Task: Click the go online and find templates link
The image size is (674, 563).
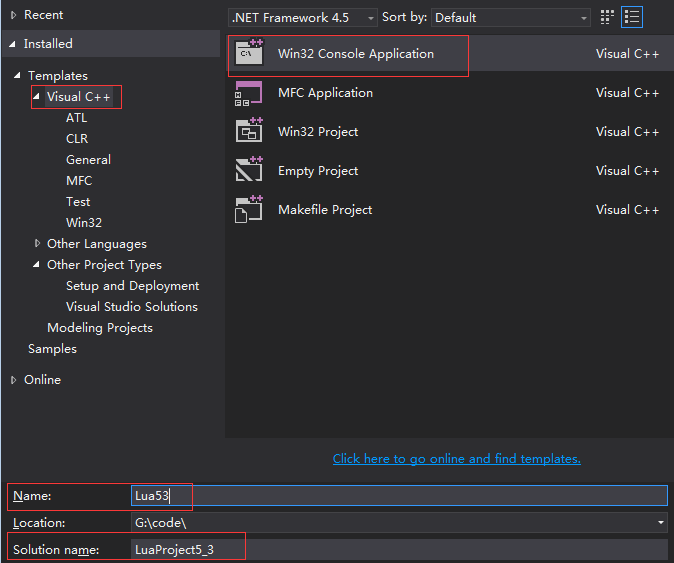Action: tap(456, 459)
